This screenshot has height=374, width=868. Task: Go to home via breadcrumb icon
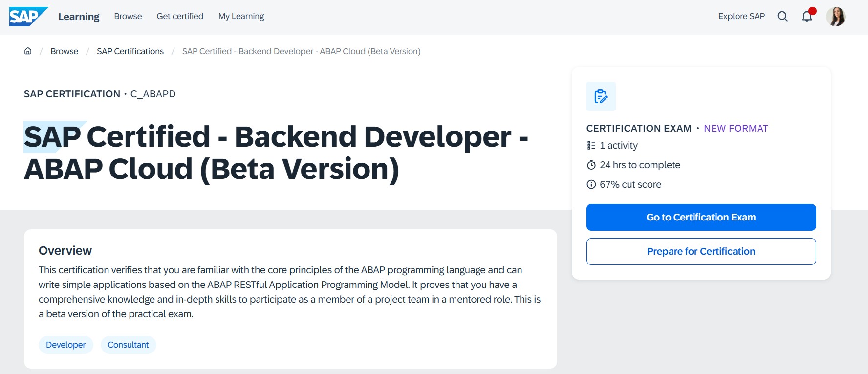coord(28,51)
